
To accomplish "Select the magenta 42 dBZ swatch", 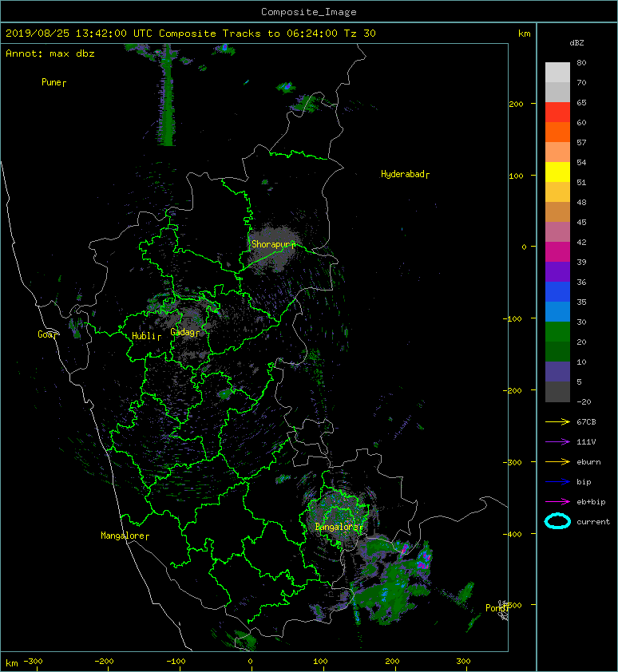I will tap(557, 252).
